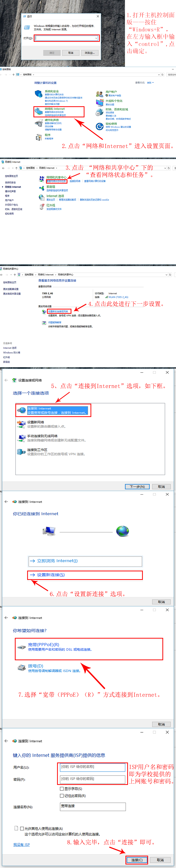Enable the 显示字符(S) checkbox
The image size is (176, 868).
click(62, 789)
